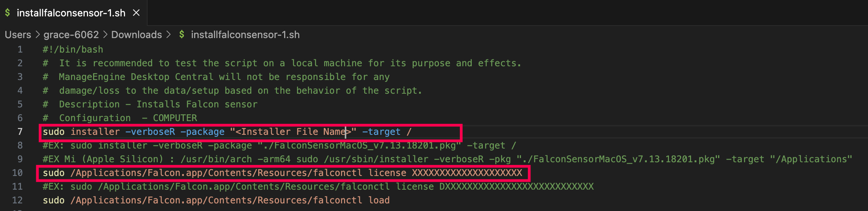Click the Apple Silicon example comment line
This screenshot has height=211, width=868.
tap(447, 159)
